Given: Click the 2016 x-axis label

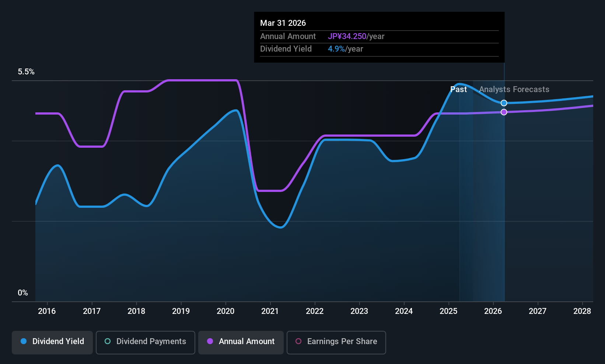Looking at the screenshot, I should [47, 311].
